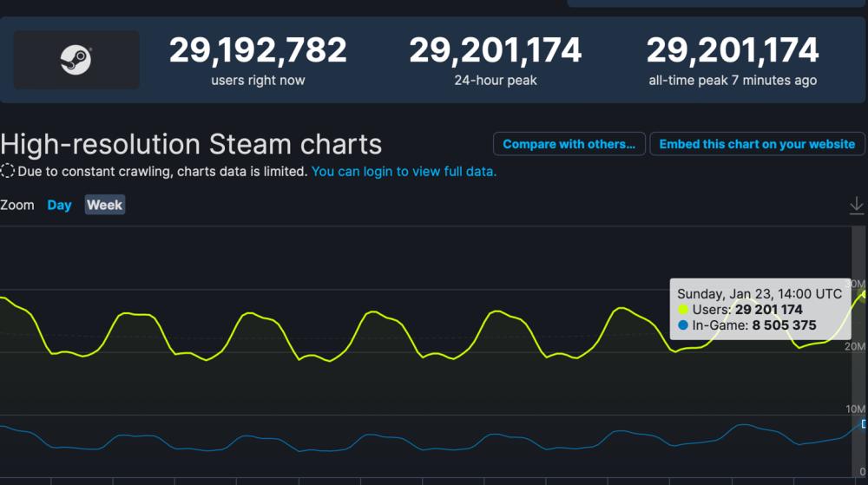Click the 'Zoom' label
Viewport: 868px width, 485px height.
click(17, 205)
